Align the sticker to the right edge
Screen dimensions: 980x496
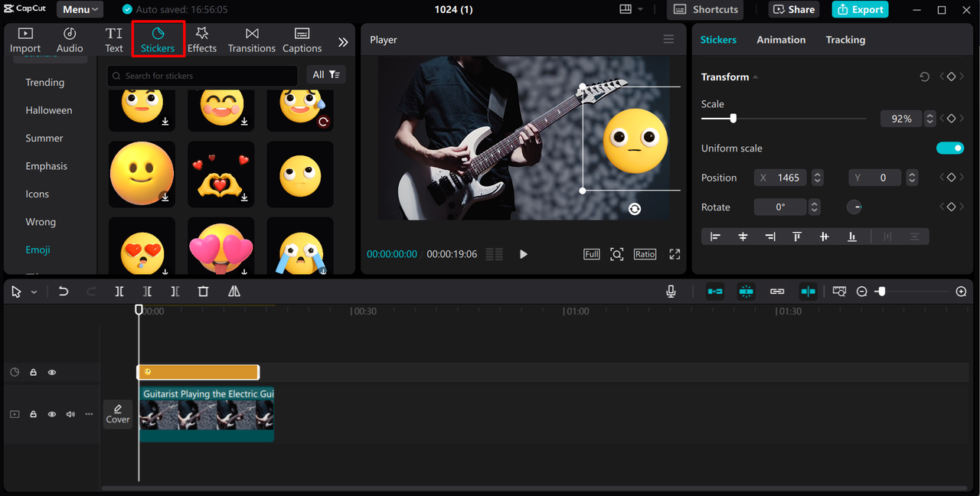770,237
